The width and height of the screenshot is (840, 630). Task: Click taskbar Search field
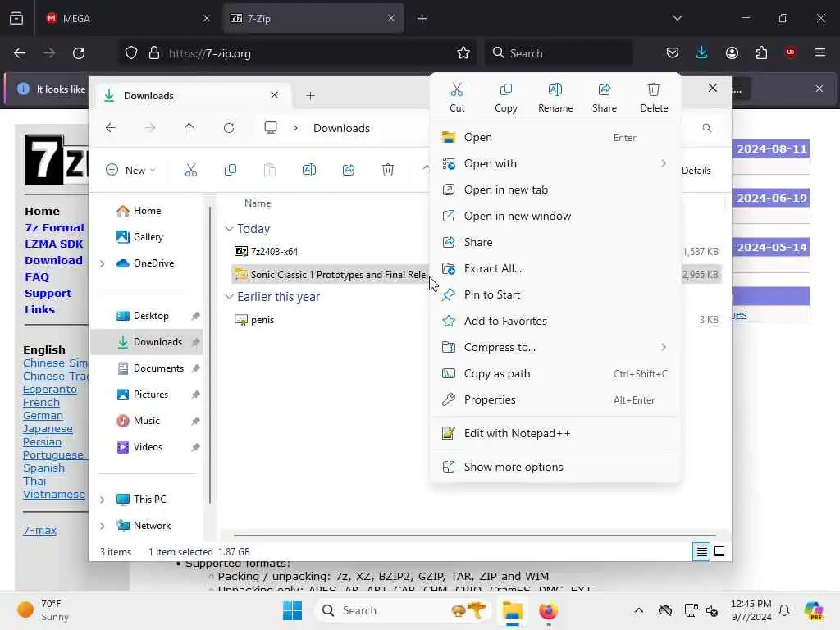403,610
